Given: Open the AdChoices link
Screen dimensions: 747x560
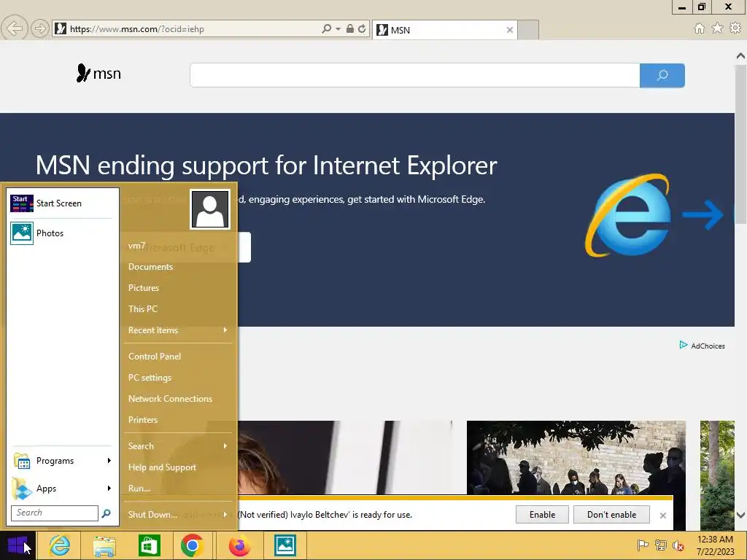Looking at the screenshot, I should (x=703, y=346).
